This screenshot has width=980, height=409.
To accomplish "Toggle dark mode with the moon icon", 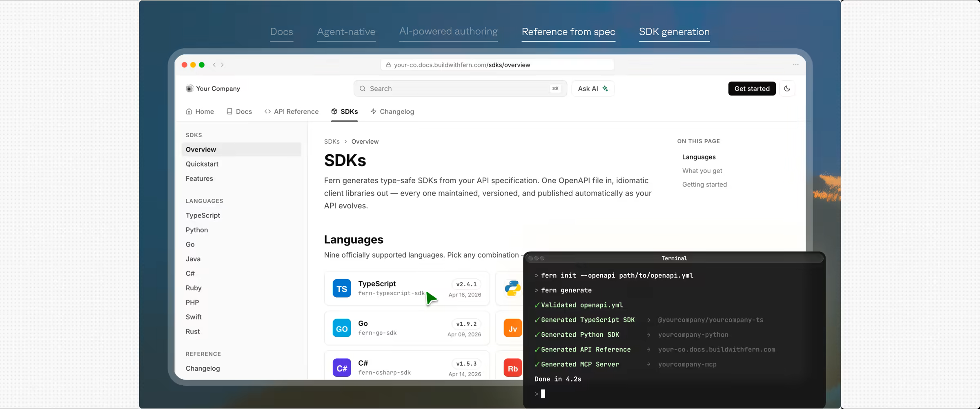I will pyautogui.click(x=787, y=89).
